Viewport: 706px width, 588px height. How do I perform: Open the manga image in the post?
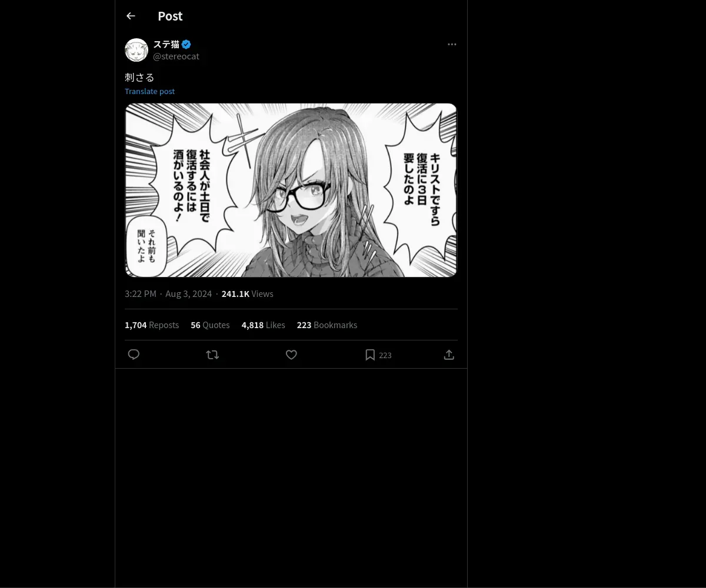pos(291,190)
